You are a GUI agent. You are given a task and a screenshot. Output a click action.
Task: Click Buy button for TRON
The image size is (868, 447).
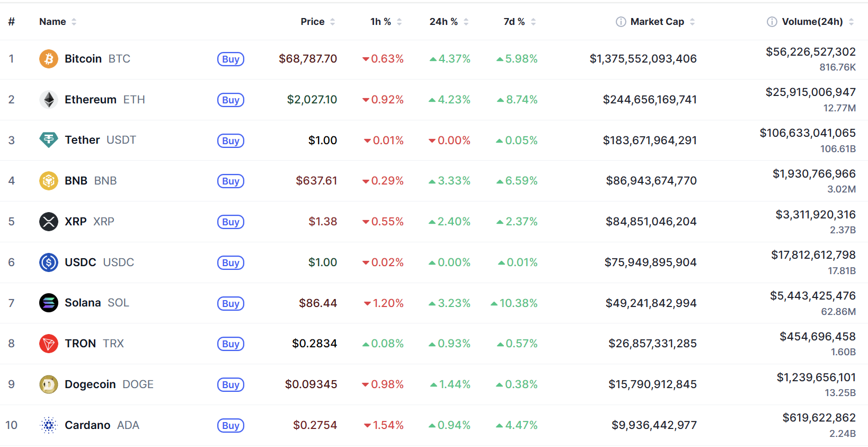tap(231, 344)
